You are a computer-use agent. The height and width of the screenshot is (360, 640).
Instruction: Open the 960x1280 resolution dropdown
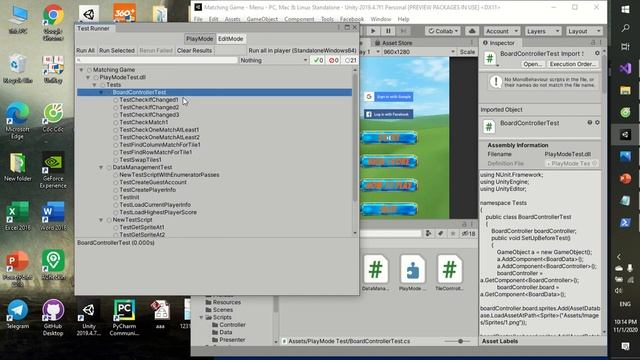[419, 52]
